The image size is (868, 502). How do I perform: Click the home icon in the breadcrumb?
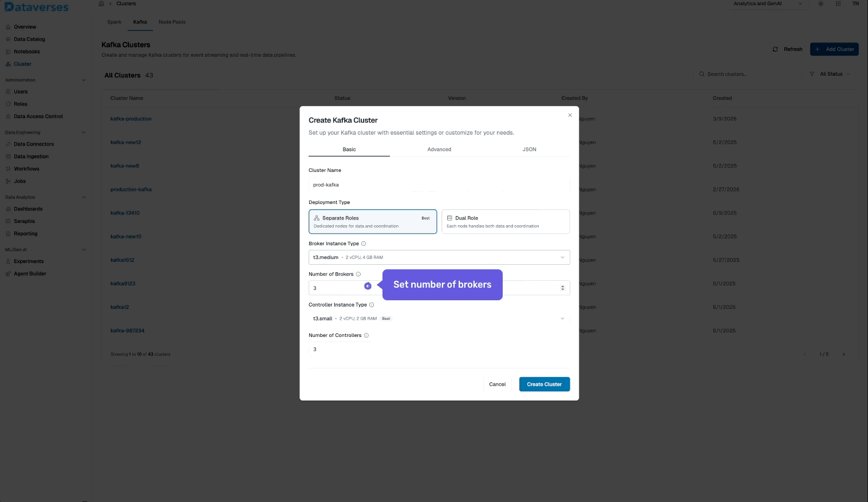pyautogui.click(x=101, y=3)
